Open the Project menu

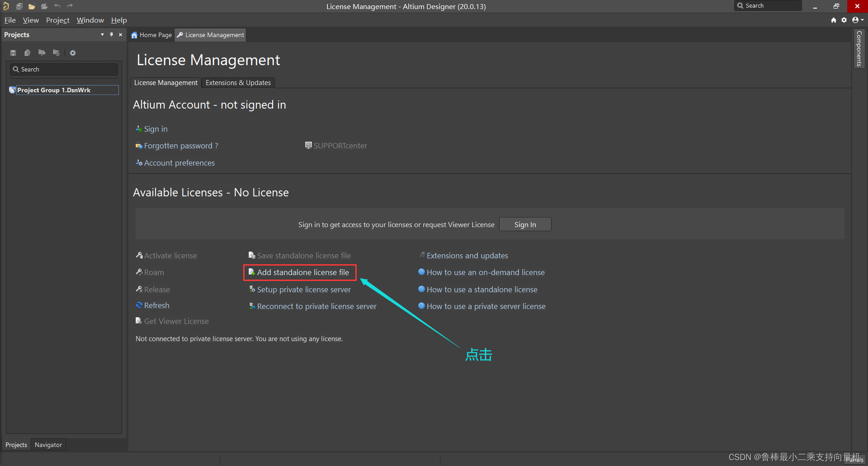57,20
